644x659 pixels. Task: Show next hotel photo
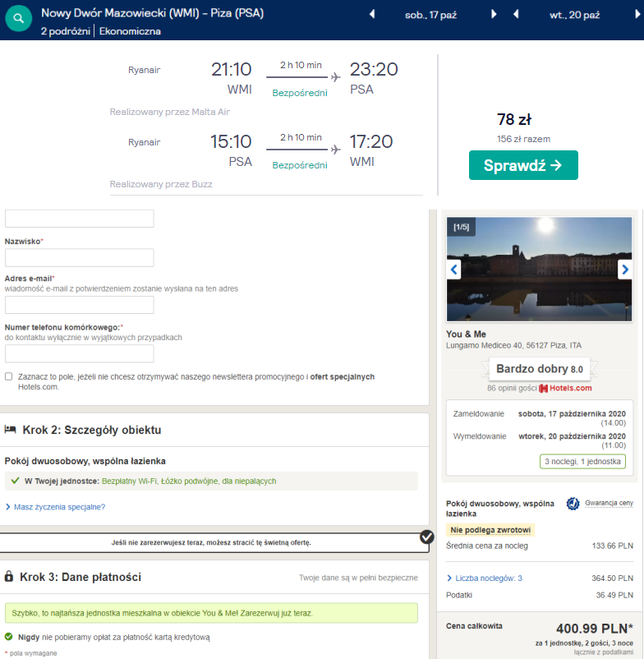coord(624,270)
